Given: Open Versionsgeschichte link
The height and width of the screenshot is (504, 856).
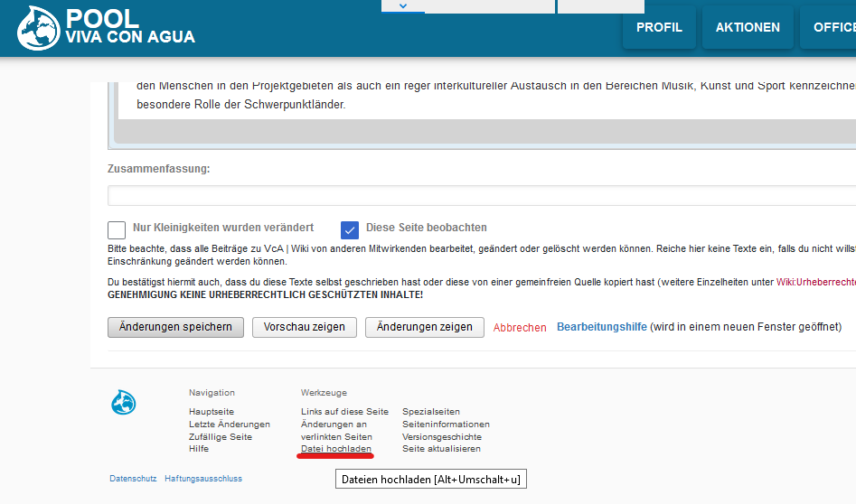Looking at the screenshot, I should [x=442, y=437].
